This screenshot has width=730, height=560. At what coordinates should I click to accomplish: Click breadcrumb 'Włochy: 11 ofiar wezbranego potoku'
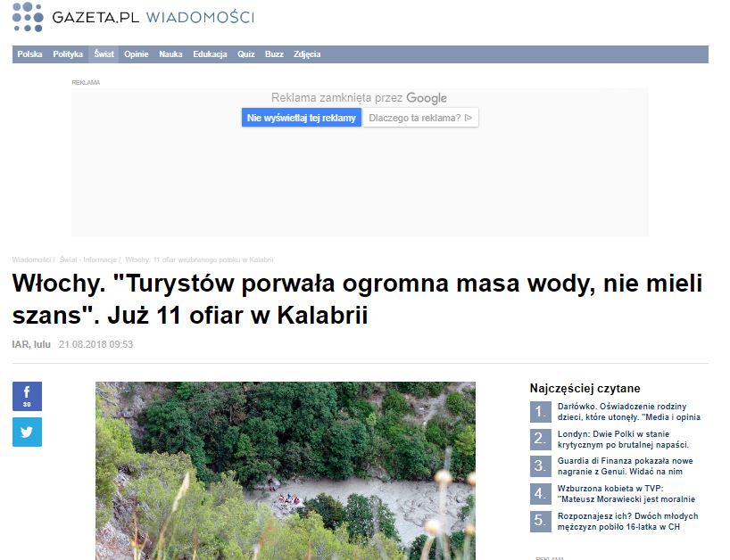[199, 259]
